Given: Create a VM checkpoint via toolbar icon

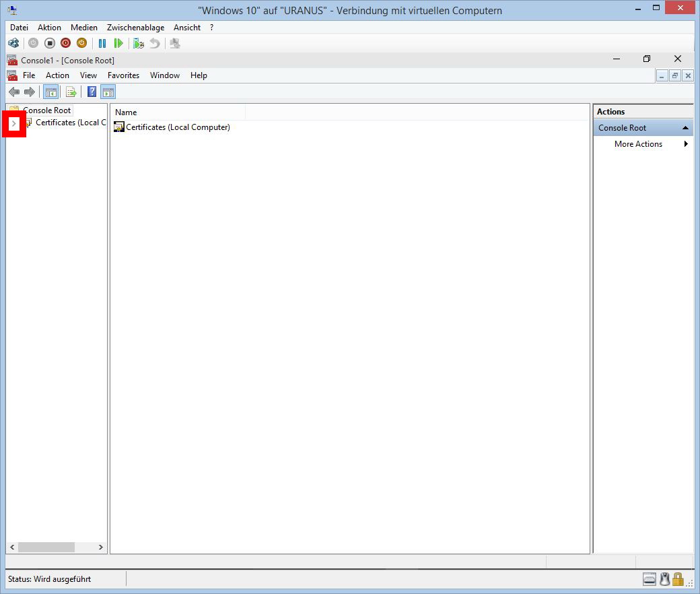Looking at the screenshot, I should click(139, 43).
